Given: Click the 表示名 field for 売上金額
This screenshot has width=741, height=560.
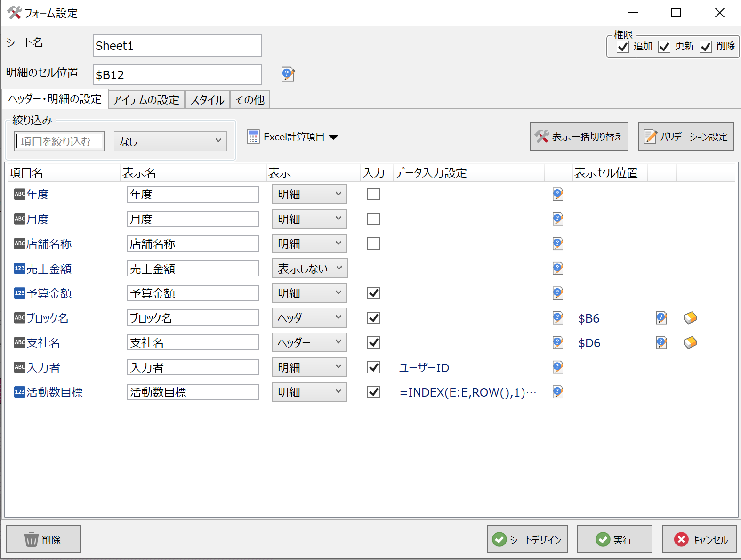Looking at the screenshot, I should click(x=193, y=268).
